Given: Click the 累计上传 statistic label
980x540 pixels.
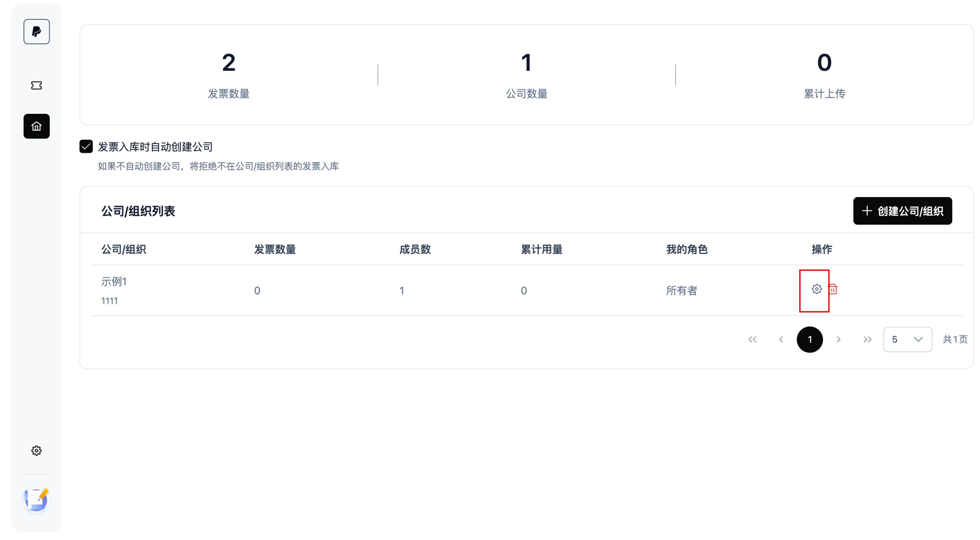Looking at the screenshot, I should [x=824, y=94].
